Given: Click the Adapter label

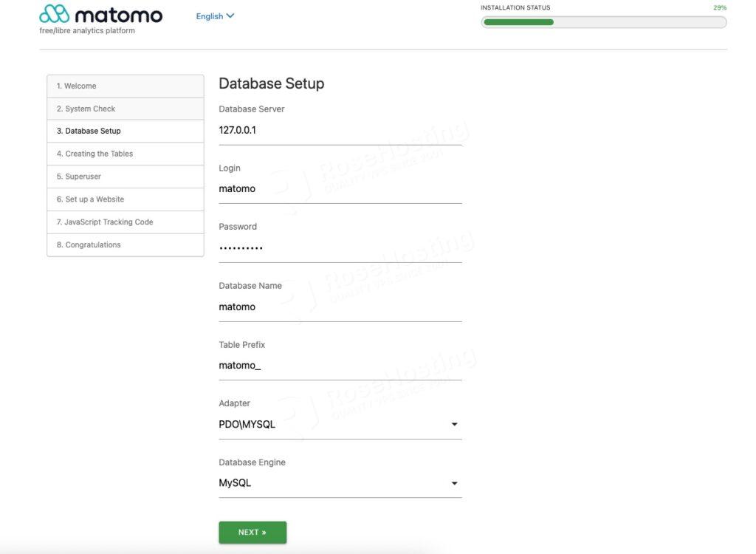Looking at the screenshot, I should [234, 403].
